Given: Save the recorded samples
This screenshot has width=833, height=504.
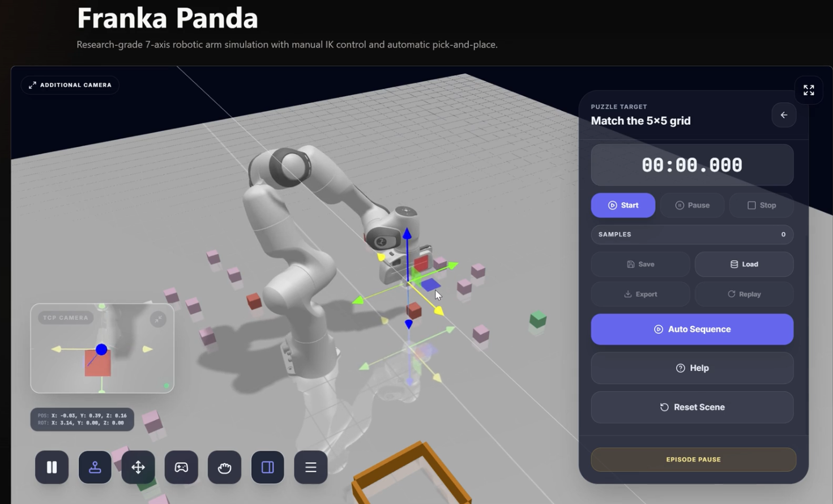Looking at the screenshot, I should tap(640, 264).
